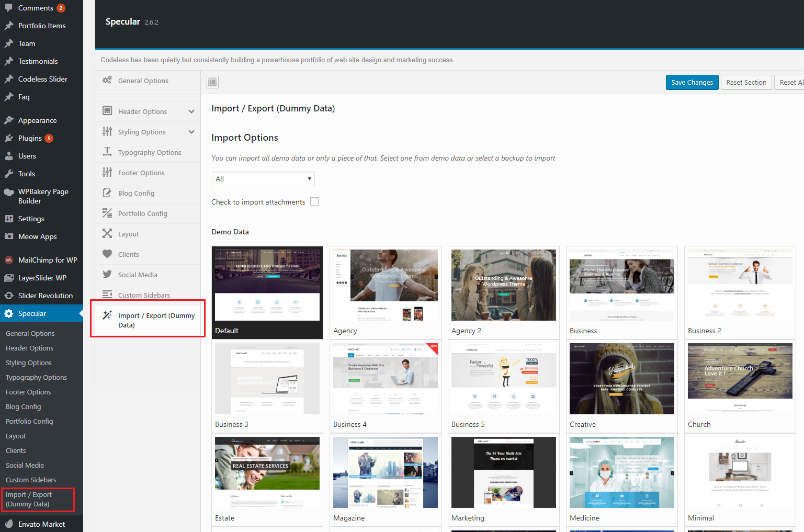The width and height of the screenshot is (804, 532).
Task: Click the Testimonials pin icon
Action: tap(9, 61)
